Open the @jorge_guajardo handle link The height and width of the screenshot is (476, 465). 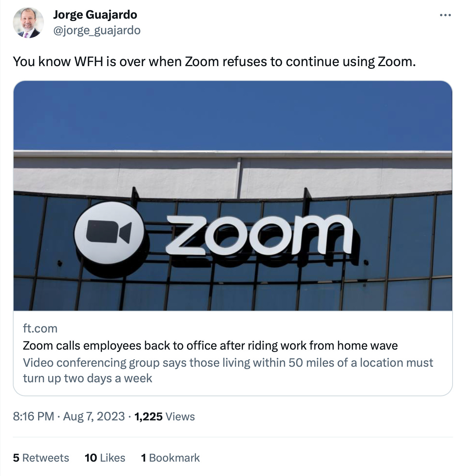coord(97,30)
